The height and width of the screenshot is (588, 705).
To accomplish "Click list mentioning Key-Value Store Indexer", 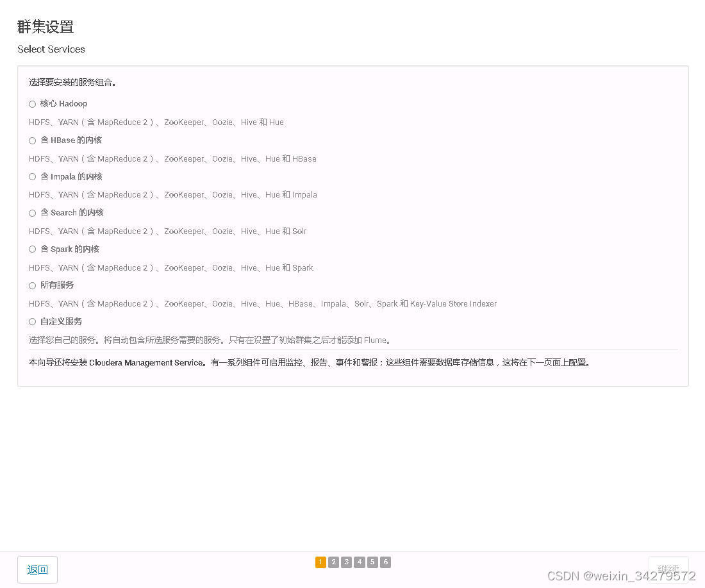I will click(x=263, y=304).
